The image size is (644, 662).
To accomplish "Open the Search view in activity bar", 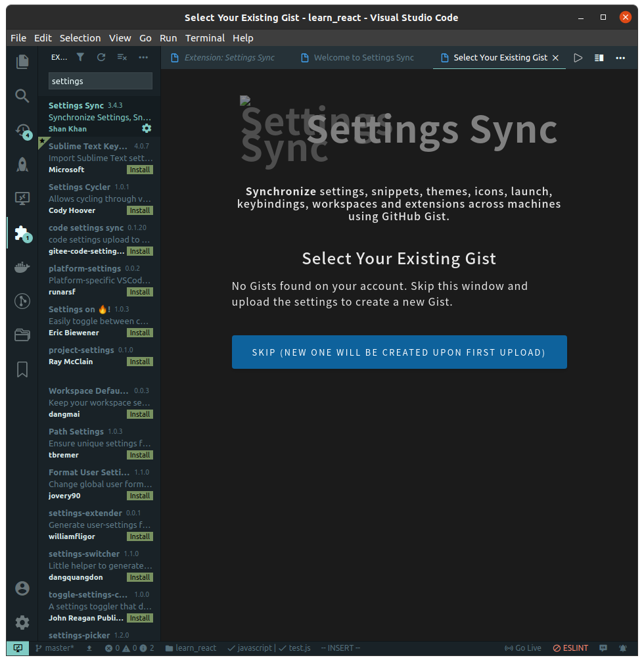I will click(x=22, y=96).
